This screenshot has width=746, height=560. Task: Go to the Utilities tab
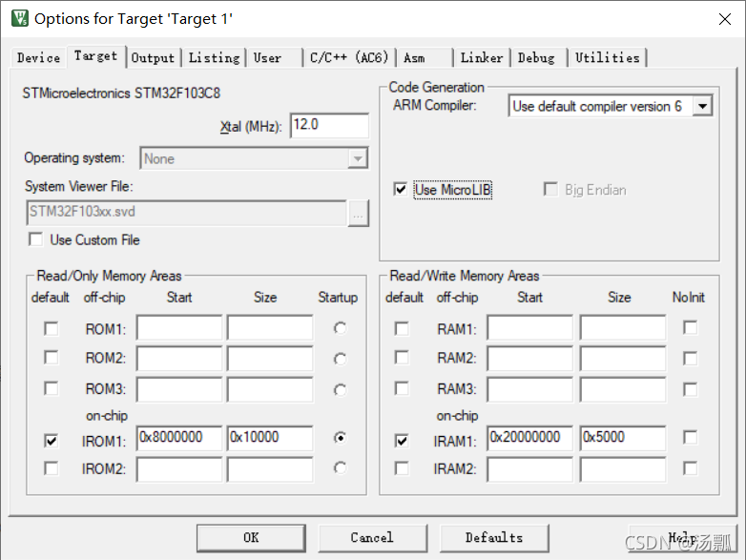pos(607,57)
